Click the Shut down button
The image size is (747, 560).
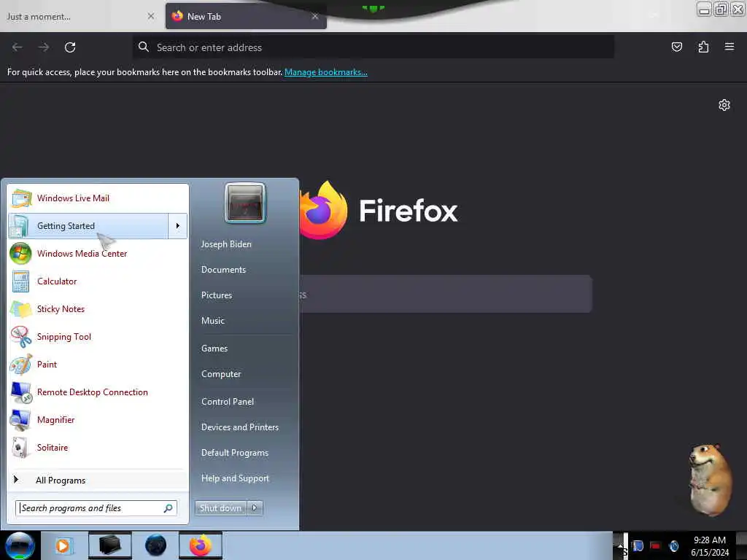pyautogui.click(x=220, y=508)
